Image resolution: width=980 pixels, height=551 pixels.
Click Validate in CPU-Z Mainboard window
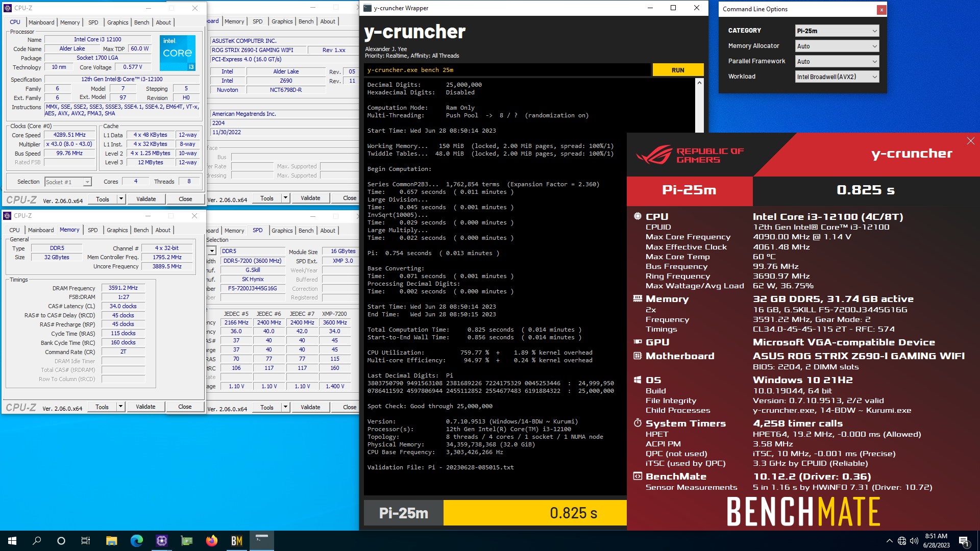pos(310,198)
